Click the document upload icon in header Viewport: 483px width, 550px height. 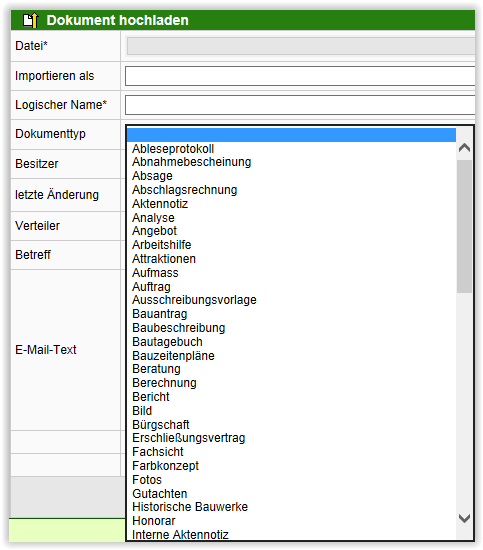(x=30, y=20)
